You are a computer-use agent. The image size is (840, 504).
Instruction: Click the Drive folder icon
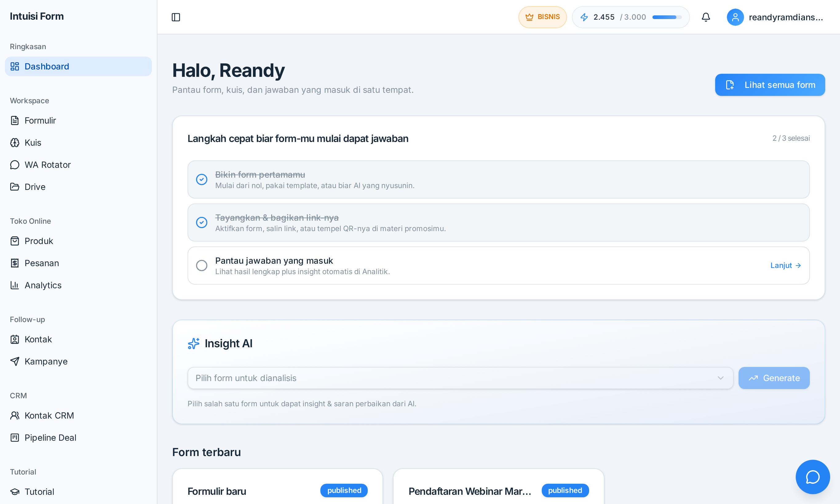coord(15,187)
